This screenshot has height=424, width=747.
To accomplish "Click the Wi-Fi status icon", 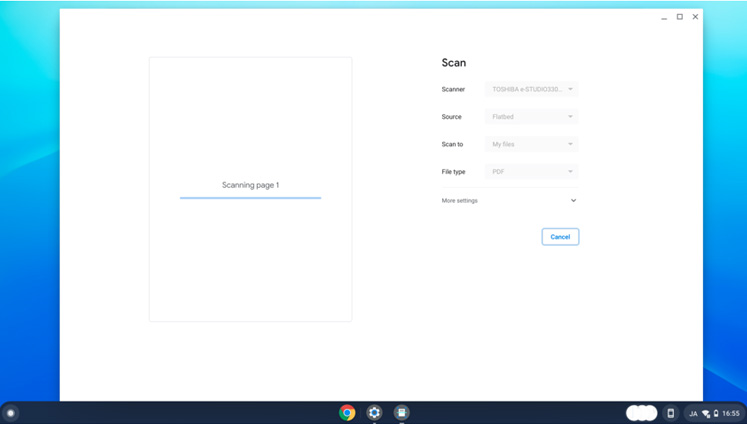I will coord(706,413).
